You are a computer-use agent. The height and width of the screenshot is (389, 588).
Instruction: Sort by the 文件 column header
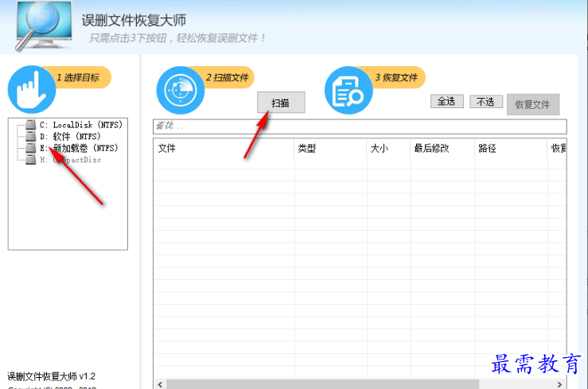[x=224, y=149]
